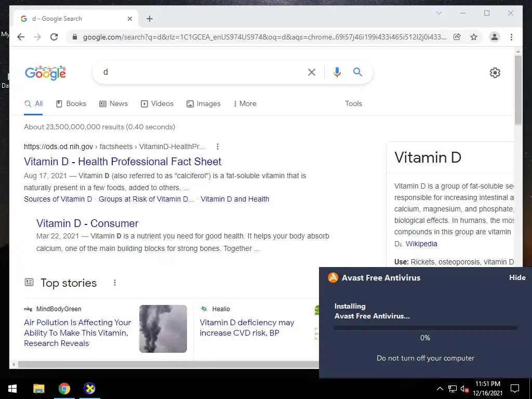532x399 pixels.
Task: Open 'Groups at Risk of Vitamin D...' link
Action: coord(146,199)
